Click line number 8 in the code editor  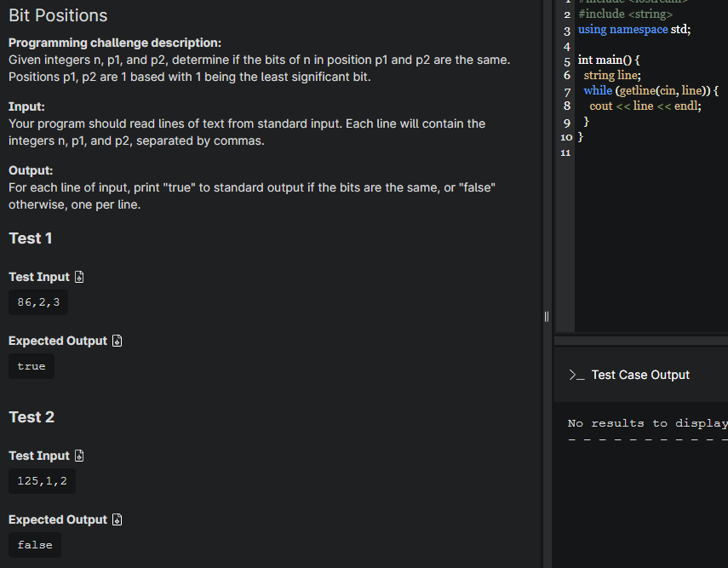click(565, 106)
